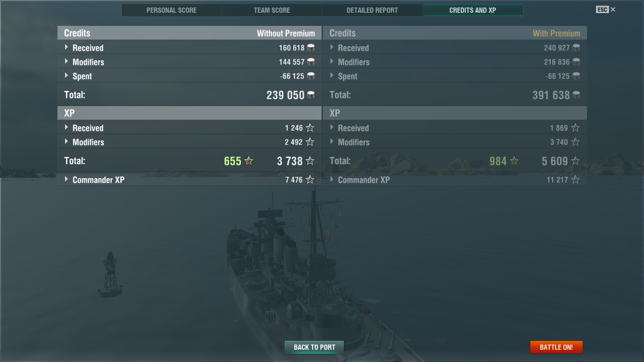Click the Battle On! button

pos(556,347)
